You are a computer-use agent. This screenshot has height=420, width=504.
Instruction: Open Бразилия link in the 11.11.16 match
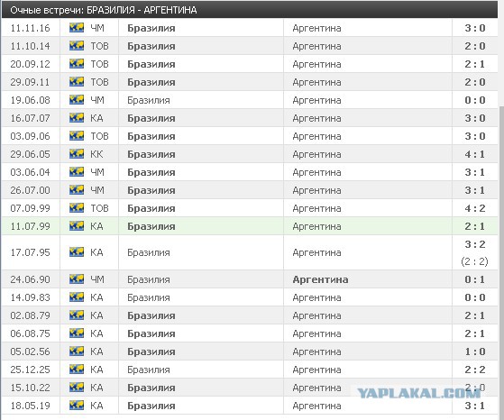click(x=151, y=28)
